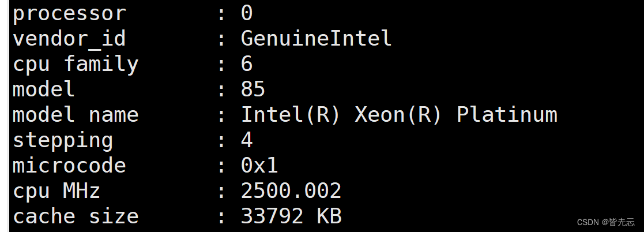Select the vendor_id field name
The height and width of the screenshot is (232, 644).
69,38
